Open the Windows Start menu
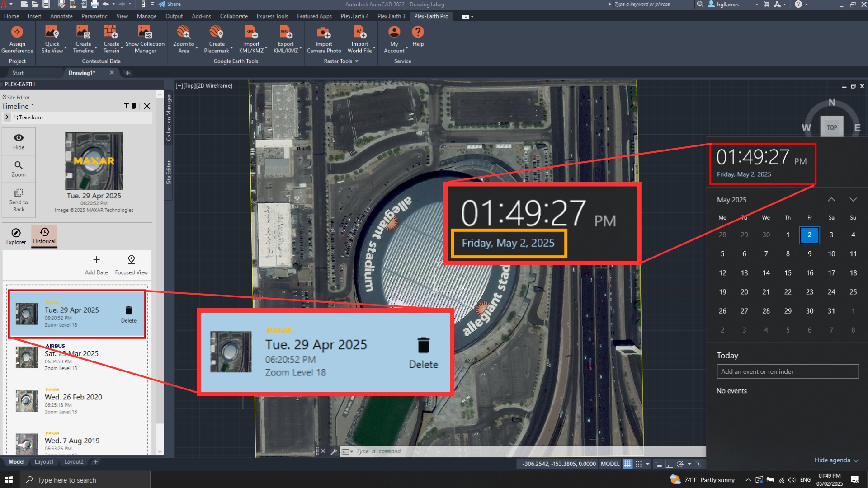 pyautogui.click(x=9, y=480)
